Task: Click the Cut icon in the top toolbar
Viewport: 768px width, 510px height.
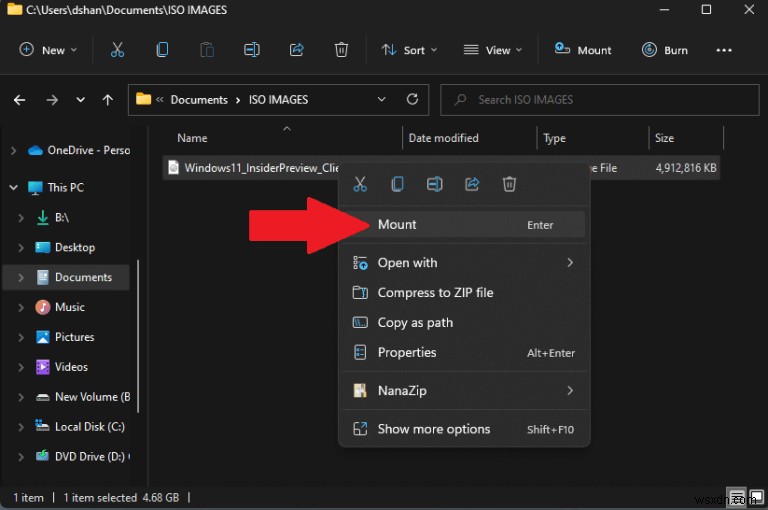Action: [x=118, y=49]
